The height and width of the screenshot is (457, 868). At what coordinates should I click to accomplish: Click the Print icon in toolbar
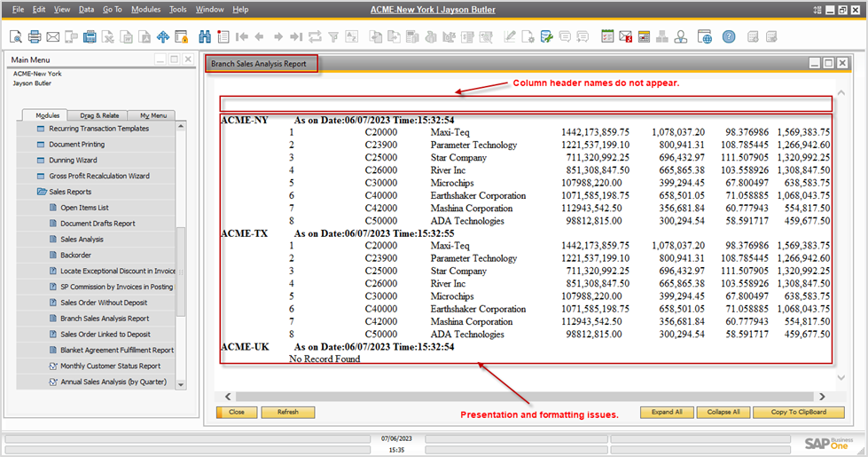tap(35, 37)
